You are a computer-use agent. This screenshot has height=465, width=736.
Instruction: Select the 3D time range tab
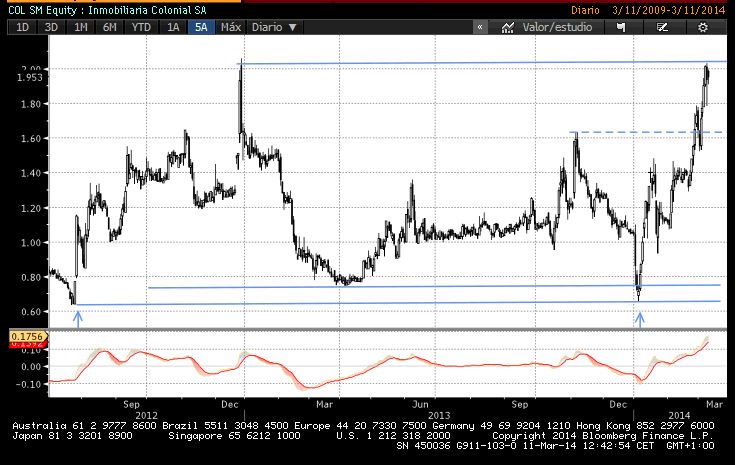point(51,27)
